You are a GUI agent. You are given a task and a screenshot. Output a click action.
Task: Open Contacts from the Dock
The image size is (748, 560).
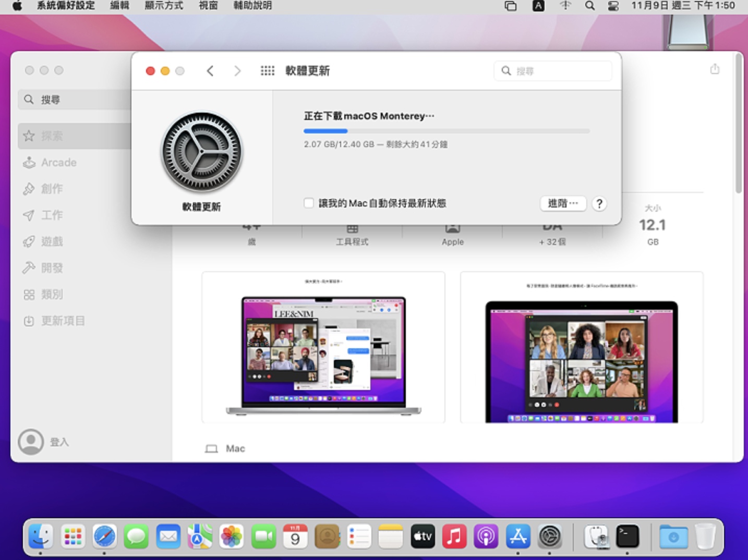[327, 536]
